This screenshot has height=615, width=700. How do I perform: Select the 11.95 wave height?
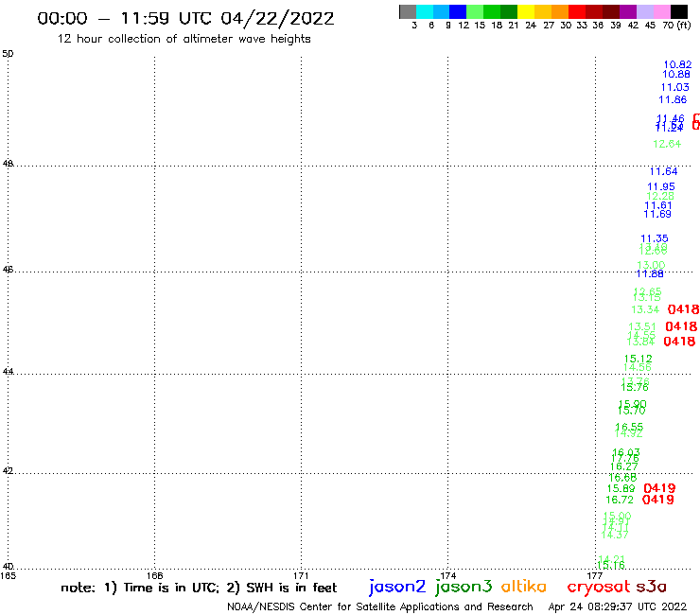coord(661,186)
